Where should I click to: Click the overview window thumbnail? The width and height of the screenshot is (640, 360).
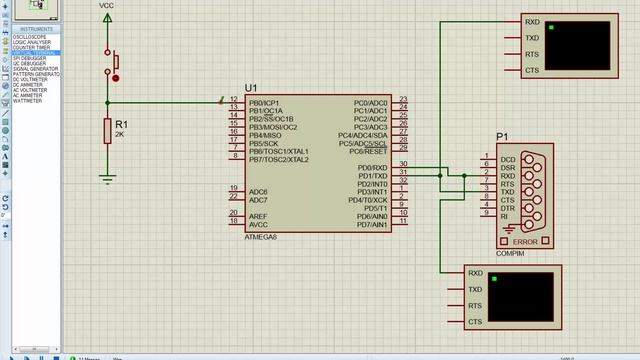[x=37, y=9]
